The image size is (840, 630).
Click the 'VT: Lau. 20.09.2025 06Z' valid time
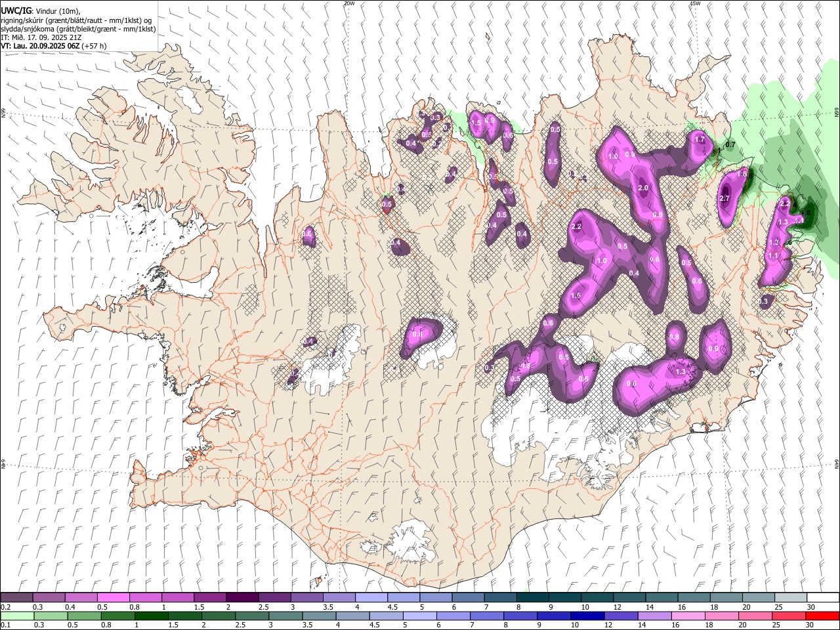click(x=41, y=46)
